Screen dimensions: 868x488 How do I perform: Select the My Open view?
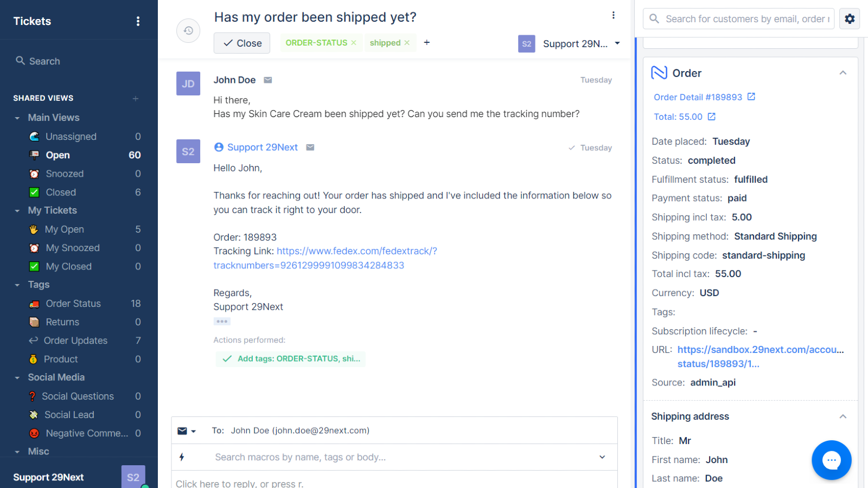64,229
